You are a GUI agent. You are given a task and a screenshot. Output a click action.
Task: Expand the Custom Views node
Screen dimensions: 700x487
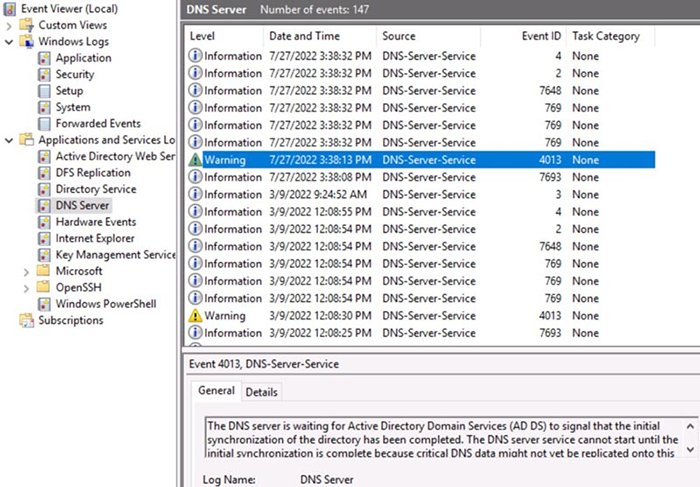[9, 25]
